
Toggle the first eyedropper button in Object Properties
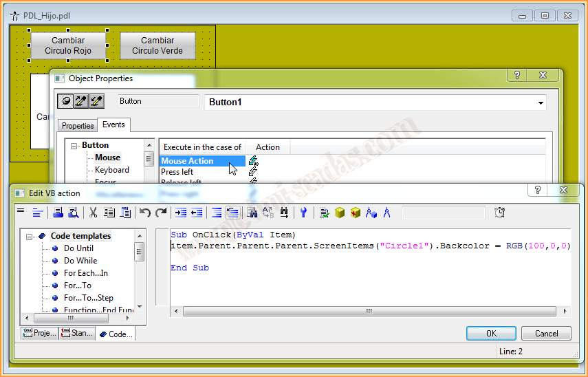point(81,101)
